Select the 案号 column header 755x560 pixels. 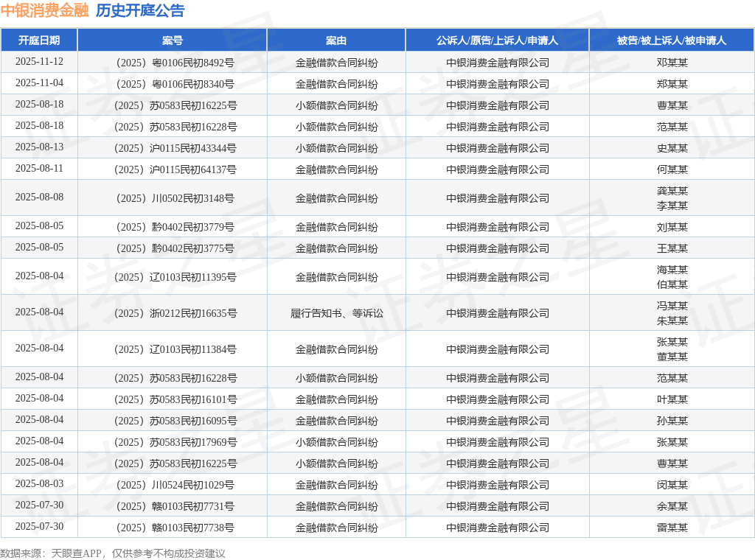pos(173,41)
